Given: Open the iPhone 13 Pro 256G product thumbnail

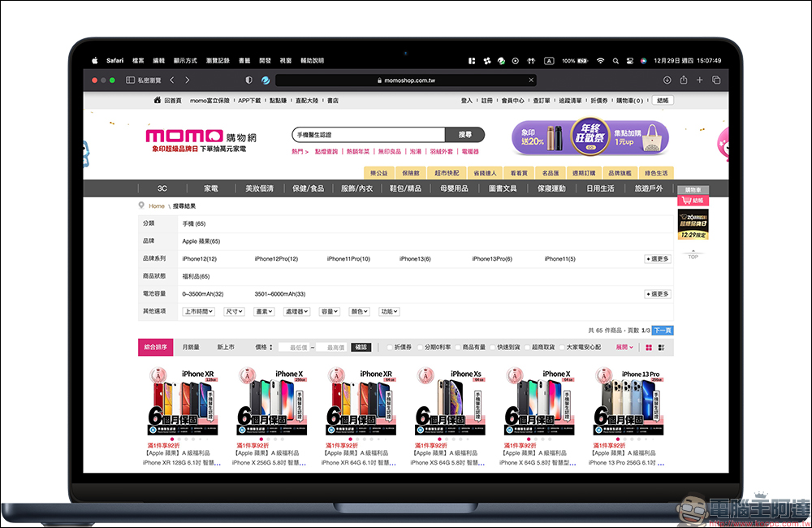Looking at the screenshot, I should point(628,401).
